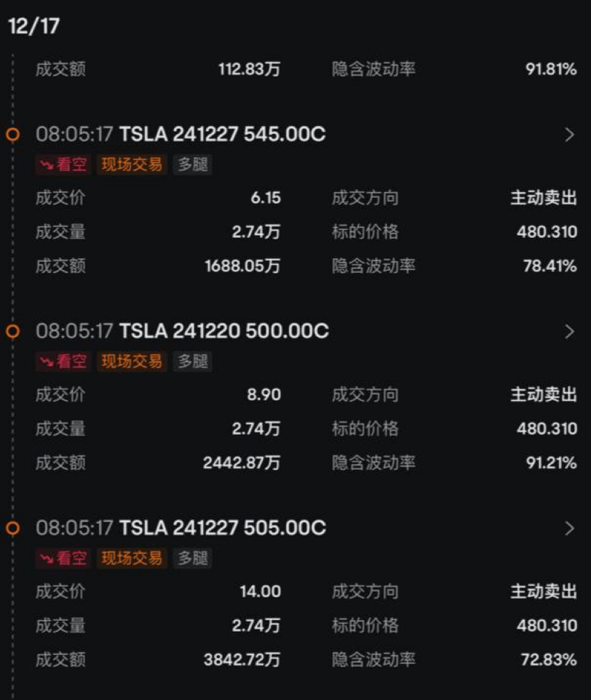Select the 现场交易 tag on 545.00C trade
Viewport: 591px width, 700px height.
tap(132, 164)
